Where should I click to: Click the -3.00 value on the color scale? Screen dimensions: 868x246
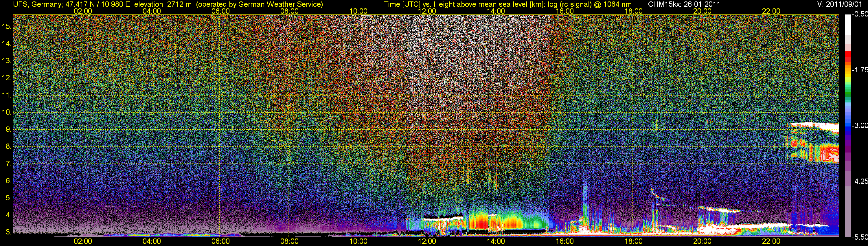[860, 125]
